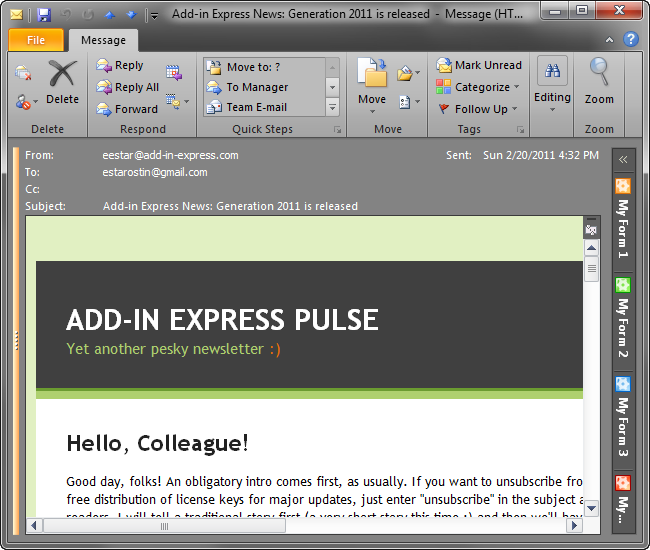Image resolution: width=650 pixels, height=550 pixels.
Task: Open the Follow Up flag dropdown
Action: click(478, 109)
